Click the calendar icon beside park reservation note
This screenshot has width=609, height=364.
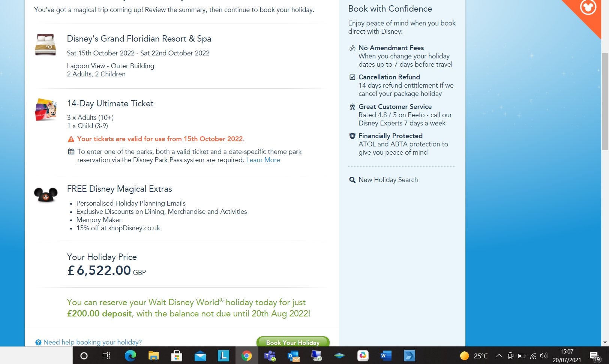(71, 152)
